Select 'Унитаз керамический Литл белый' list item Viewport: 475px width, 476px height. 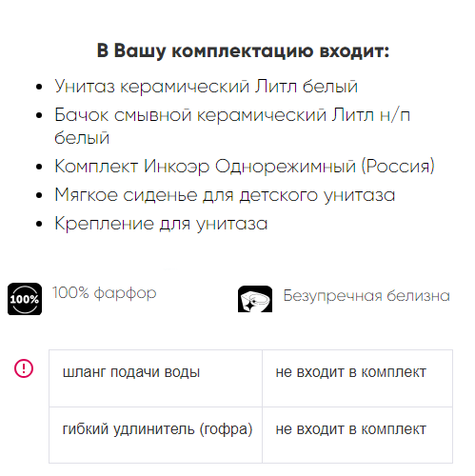coord(207,86)
